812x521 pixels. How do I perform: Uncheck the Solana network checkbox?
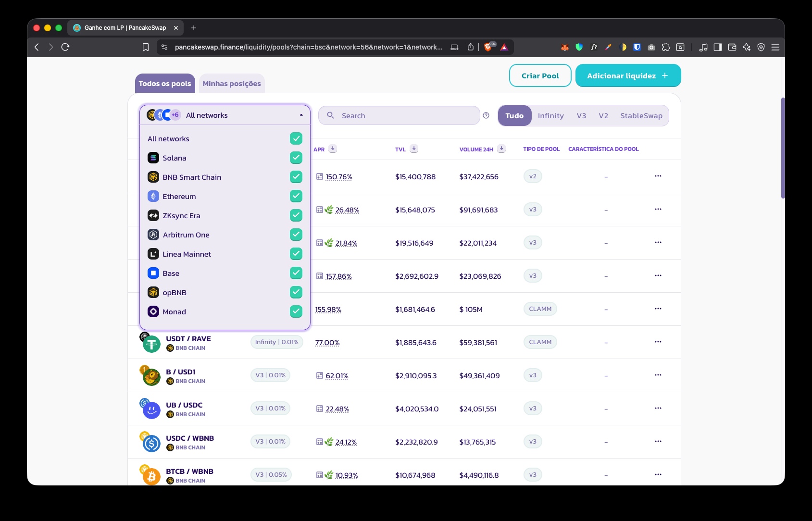click(296, 158)
